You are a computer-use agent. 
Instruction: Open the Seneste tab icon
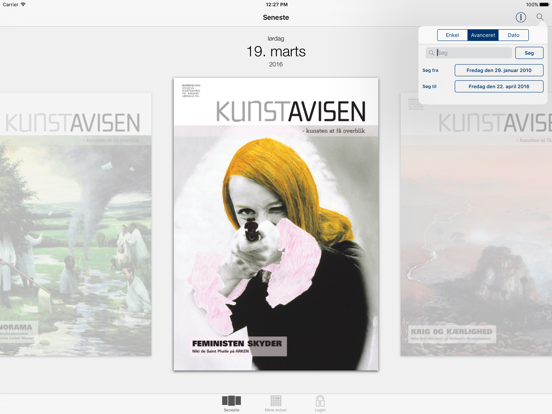(x=231, y=403)
